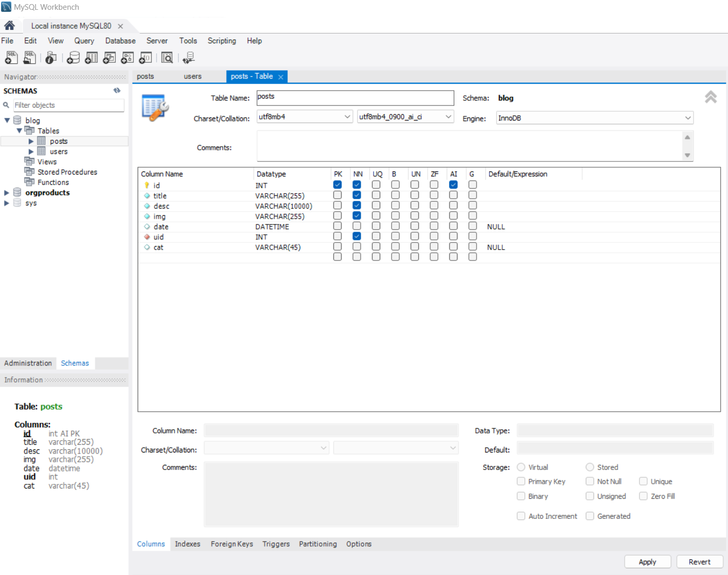Image resolution: width=728 pixels, height=575 pixels.
Task: Check NN checkbox for cat column
Action: point(357,247)
